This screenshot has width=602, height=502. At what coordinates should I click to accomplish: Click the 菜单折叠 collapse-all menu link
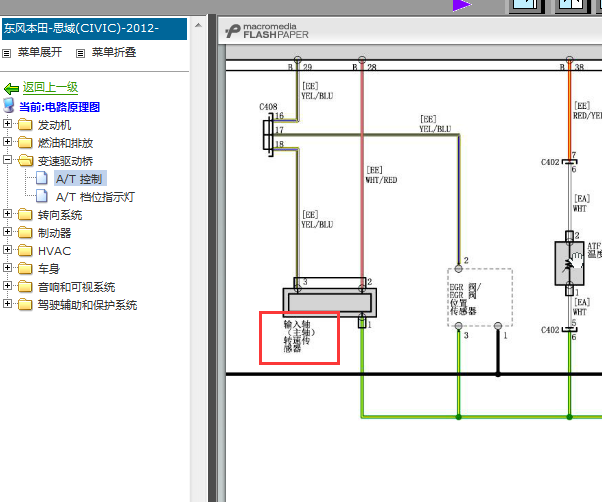114,52
